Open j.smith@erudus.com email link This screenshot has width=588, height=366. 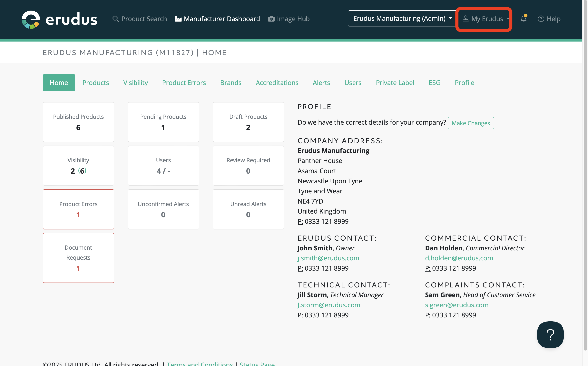328,258
